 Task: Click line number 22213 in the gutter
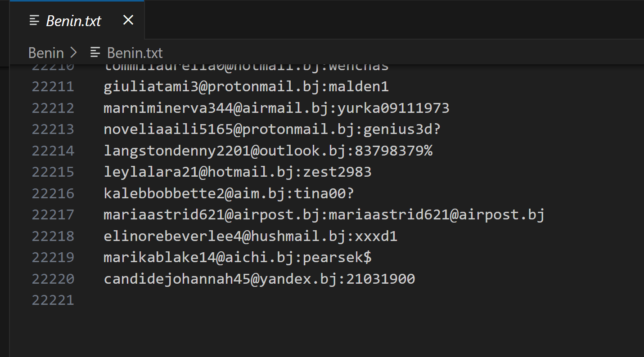pos(53,129)
